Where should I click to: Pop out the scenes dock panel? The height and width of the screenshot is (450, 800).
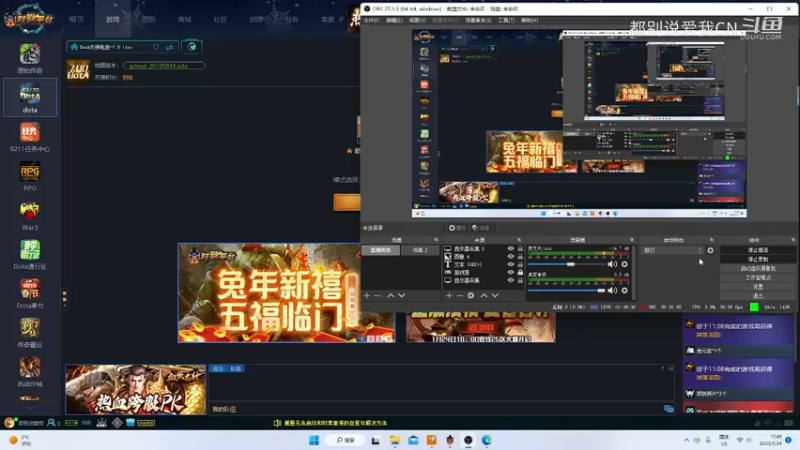[436, 240]
